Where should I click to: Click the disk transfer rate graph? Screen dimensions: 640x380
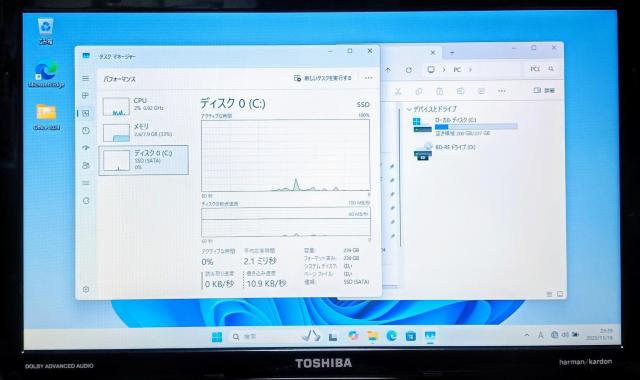(285, 222)
